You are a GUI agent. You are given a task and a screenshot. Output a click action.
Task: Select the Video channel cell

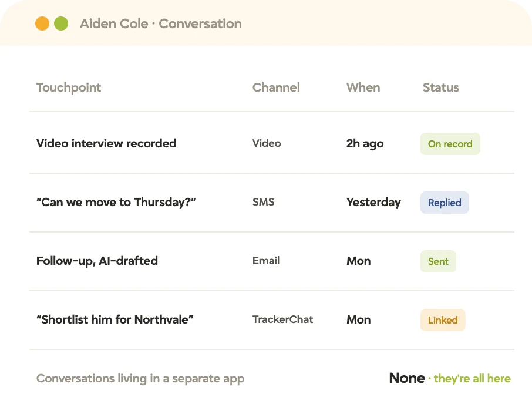pos(267,143)
